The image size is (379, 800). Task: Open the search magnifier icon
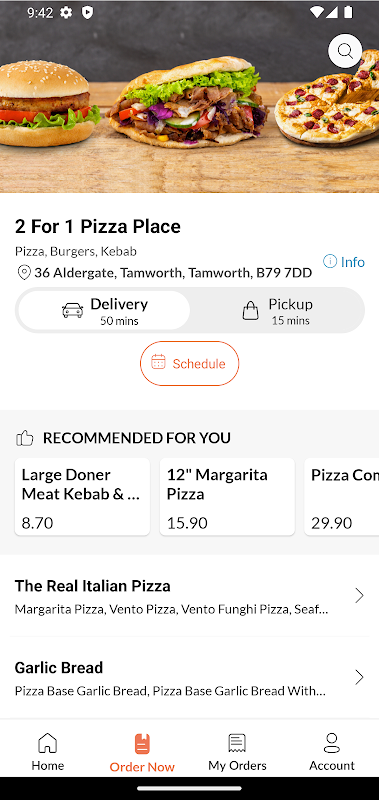[345, 51]
